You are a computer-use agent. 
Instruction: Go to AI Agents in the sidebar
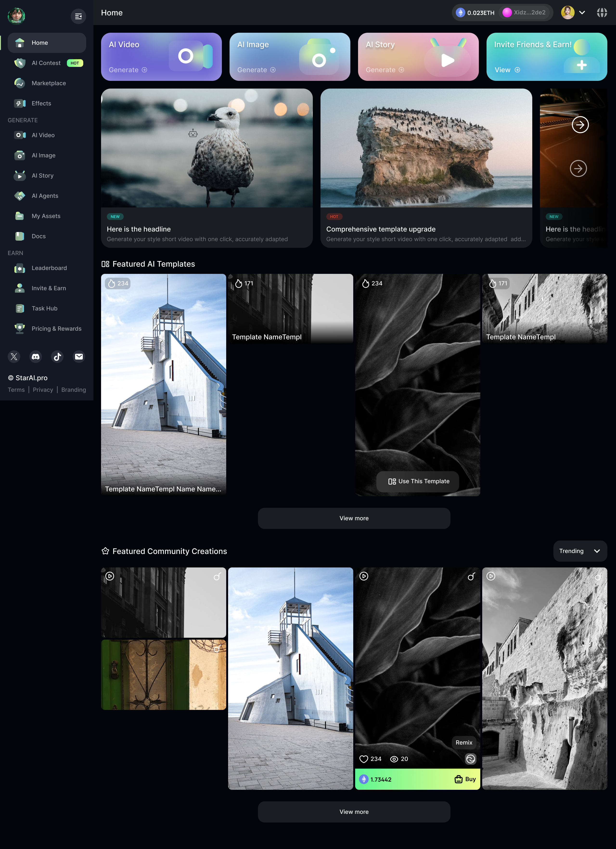click(45, 196)
